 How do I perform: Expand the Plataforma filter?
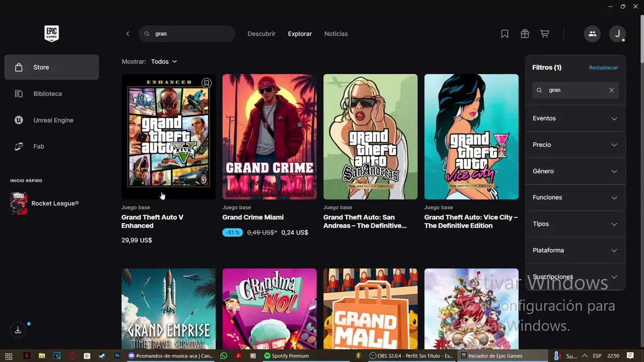point(575,250)
